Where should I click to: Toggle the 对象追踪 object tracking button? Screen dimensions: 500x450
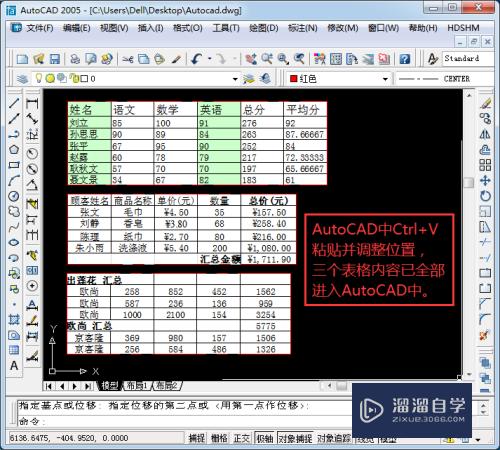coord(334,438)
